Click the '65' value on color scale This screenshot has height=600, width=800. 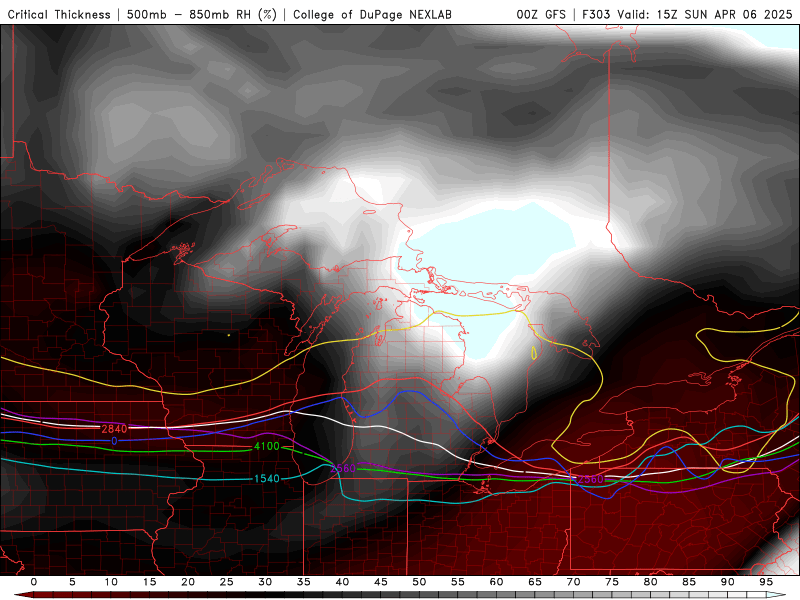click(x=535, y=582)
